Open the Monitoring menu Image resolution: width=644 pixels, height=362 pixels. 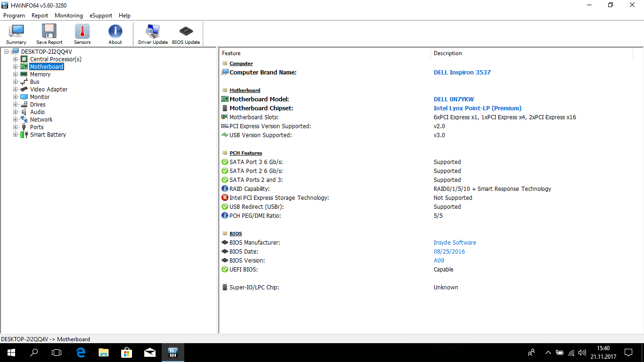[69, 16]
